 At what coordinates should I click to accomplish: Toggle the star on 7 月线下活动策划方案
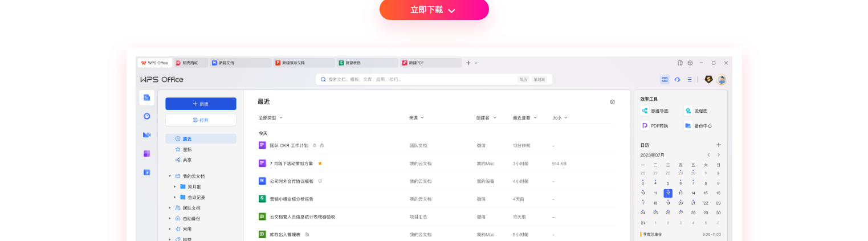[320, 164]
